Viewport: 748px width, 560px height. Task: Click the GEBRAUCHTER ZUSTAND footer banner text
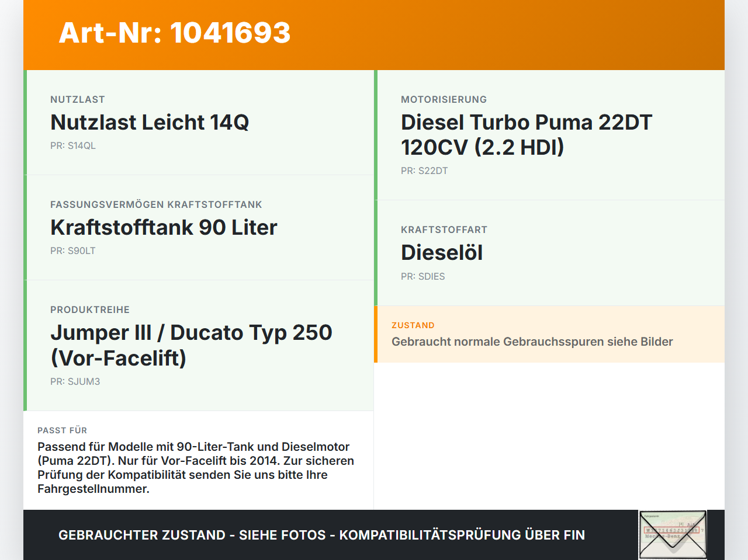coord(321,535)
